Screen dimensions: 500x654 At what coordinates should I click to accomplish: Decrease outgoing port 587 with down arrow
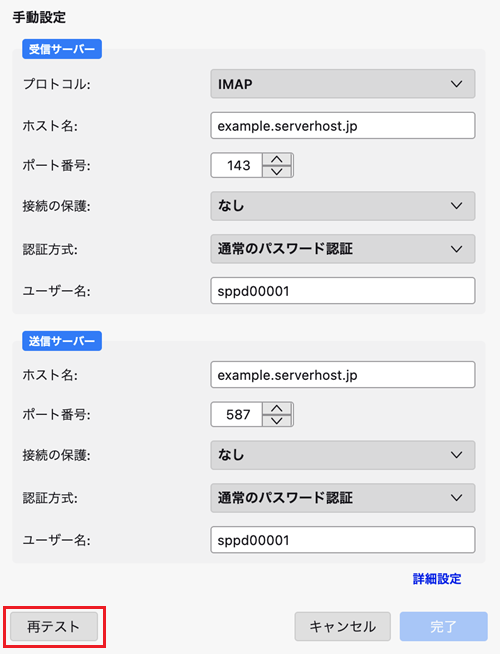click(x=277, y=420)
